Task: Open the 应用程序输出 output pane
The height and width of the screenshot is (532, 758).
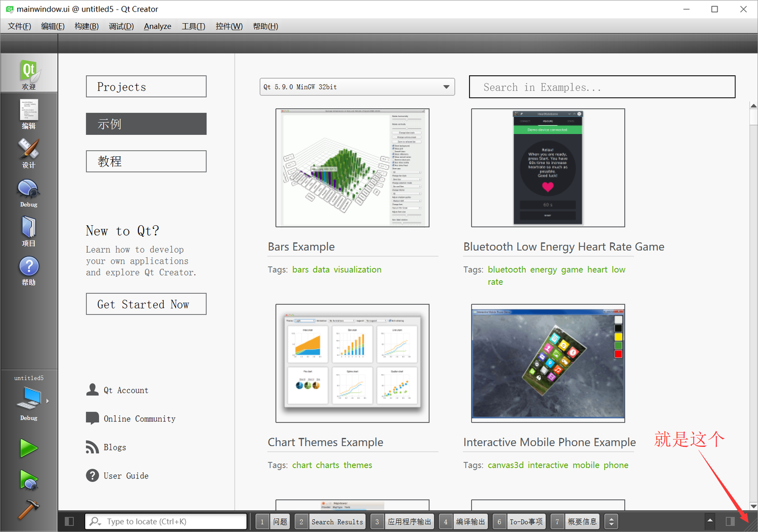Action: coord(402,521)
